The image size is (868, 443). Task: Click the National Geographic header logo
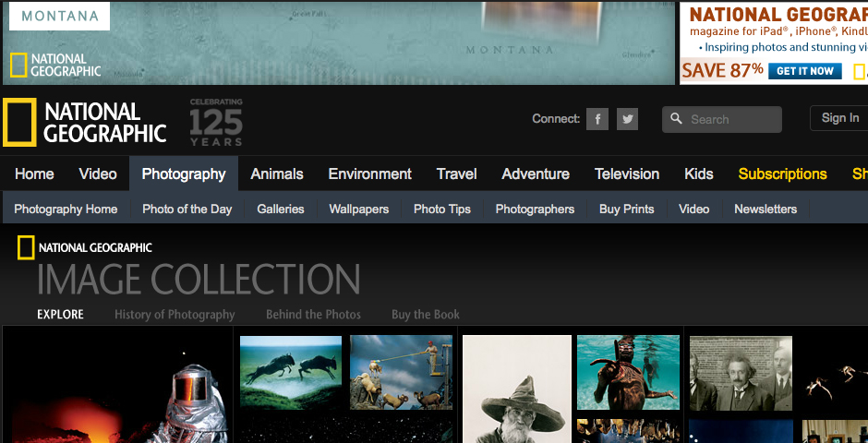[x=85, y=122]
